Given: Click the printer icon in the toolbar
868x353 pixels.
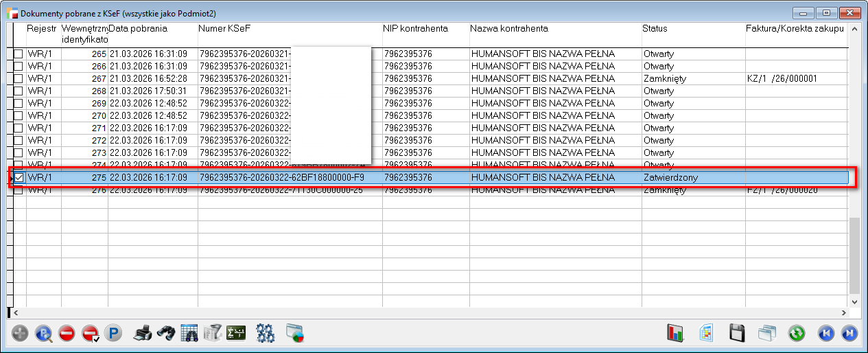Looking at the screenshot, I should point(142,334).
